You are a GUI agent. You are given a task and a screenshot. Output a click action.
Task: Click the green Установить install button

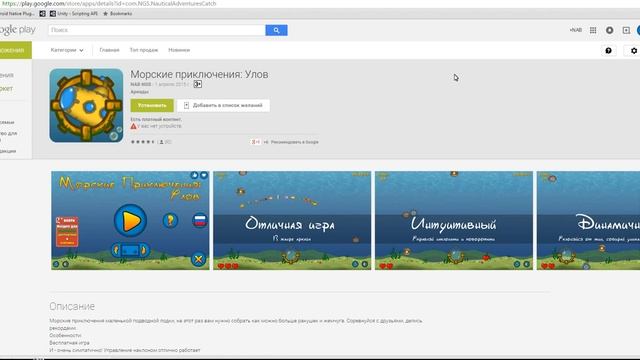(152, 105)
